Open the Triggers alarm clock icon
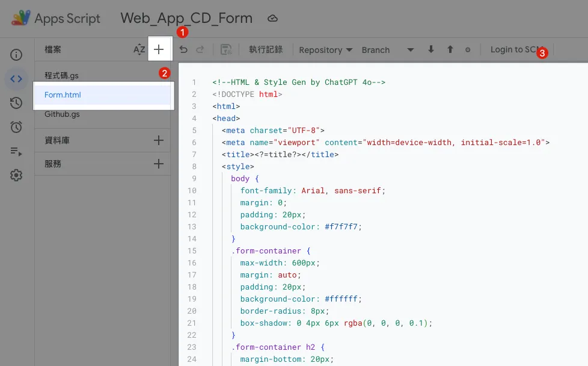 coord(16,127)
